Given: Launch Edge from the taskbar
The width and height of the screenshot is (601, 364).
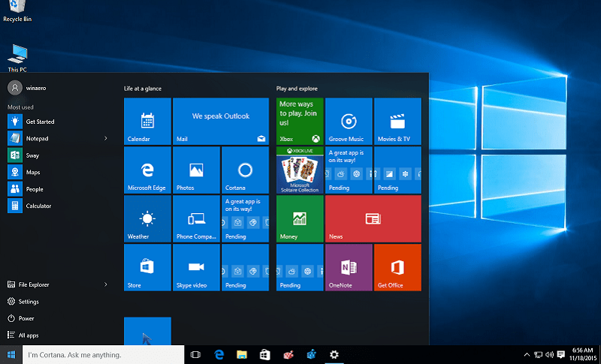Looking at the screenshot, I should coord(219,355).
